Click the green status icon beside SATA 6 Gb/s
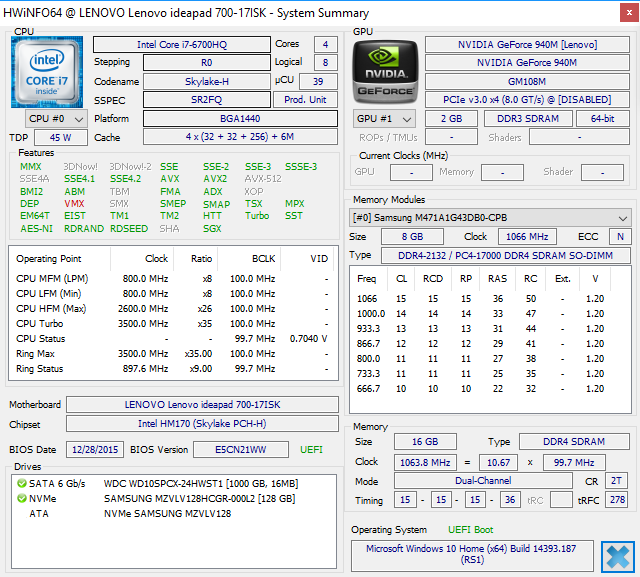Viewport: 640px width, 577px height. (x=21, y=484)
